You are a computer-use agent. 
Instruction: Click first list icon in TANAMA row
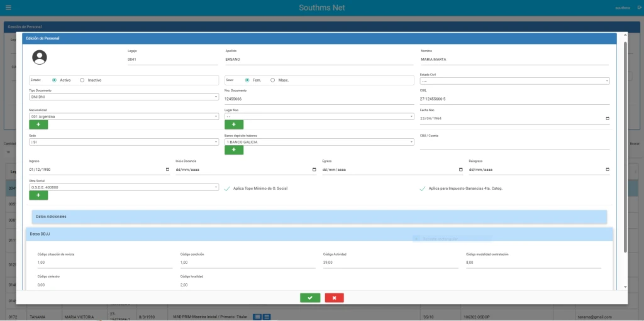pyautogui.click(x=257, y=317)
